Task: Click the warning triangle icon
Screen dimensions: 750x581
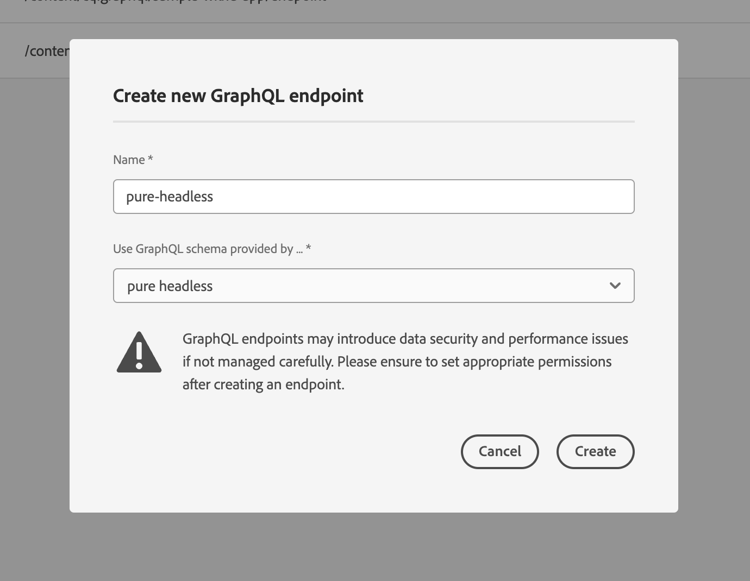Action: (x=139, y=352)
